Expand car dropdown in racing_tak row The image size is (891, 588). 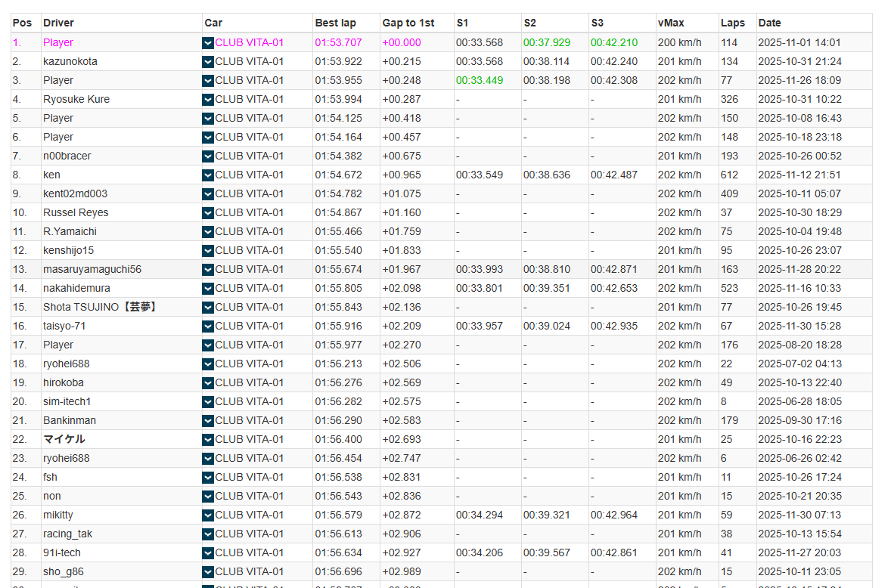pyautogui.click(x=208, y=534)
